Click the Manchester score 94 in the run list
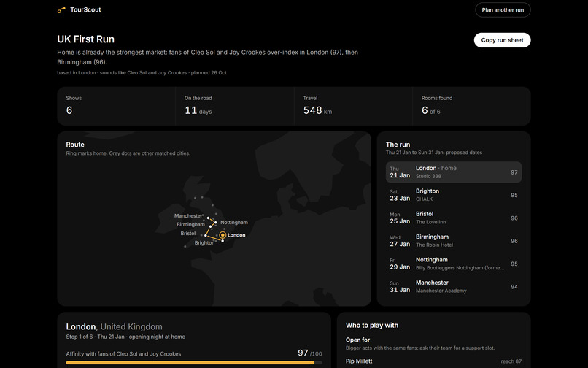This screenshot has width=588, height=368. (514, 287)
